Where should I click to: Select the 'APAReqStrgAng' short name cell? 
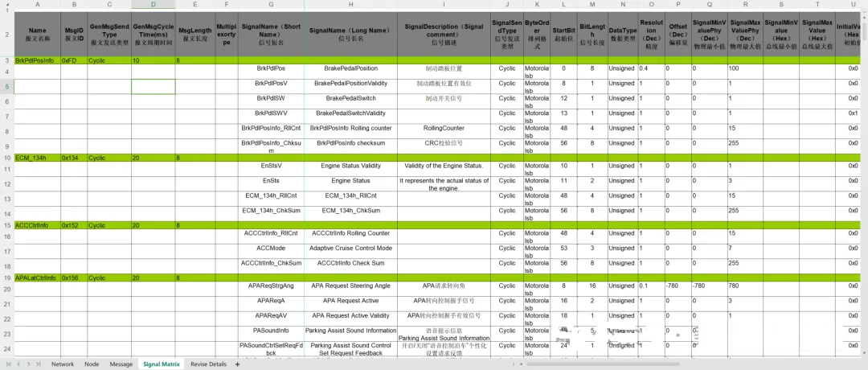pyautogui.click(x=272, y=289)
